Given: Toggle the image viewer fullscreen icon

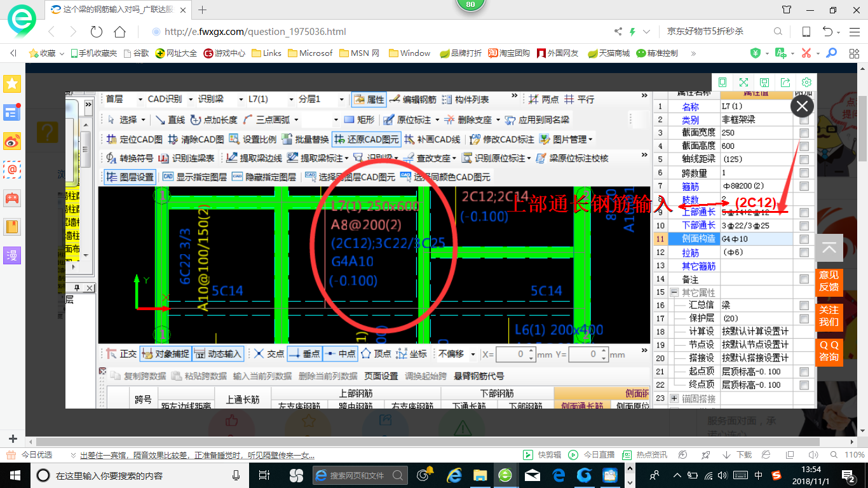Looking at the screenshot, I should pyautogui.click(x=743, y=82).
